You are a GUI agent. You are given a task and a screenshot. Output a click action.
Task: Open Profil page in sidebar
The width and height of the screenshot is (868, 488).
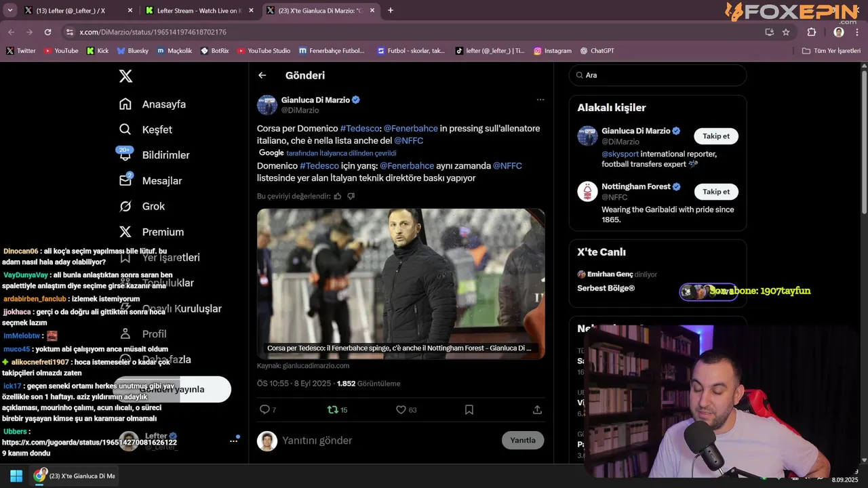142,333
